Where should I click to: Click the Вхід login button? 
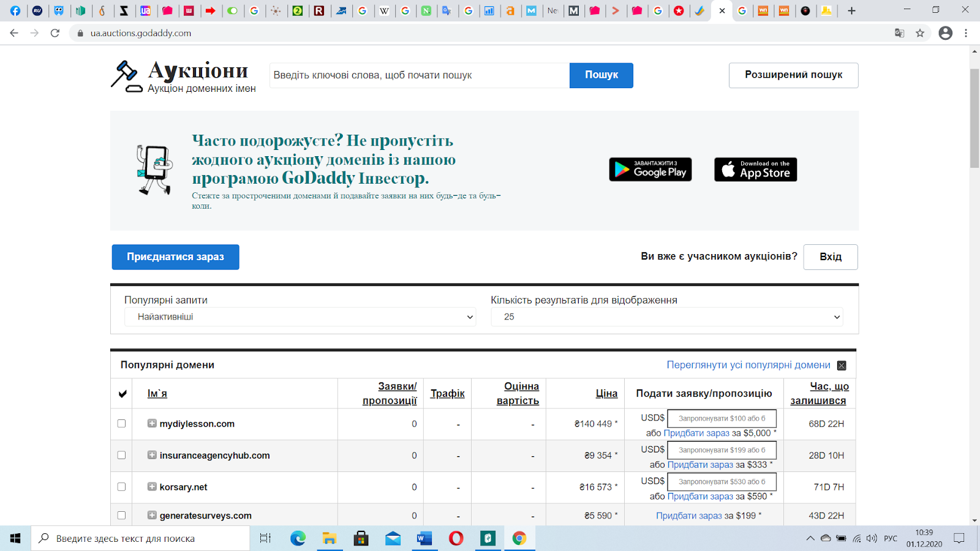[x=831, y=257]
